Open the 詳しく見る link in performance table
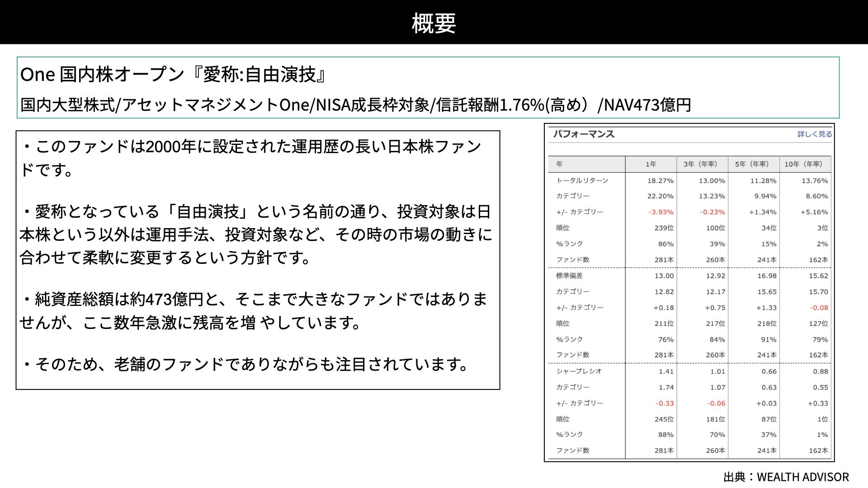Viewport: 868px width, 488px height. 815,134
